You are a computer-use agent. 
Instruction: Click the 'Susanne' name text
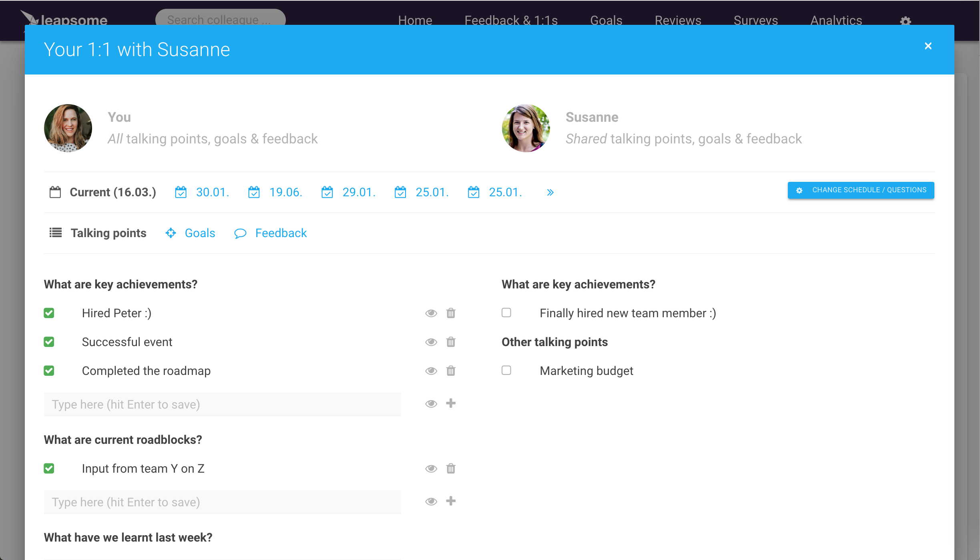592,117
